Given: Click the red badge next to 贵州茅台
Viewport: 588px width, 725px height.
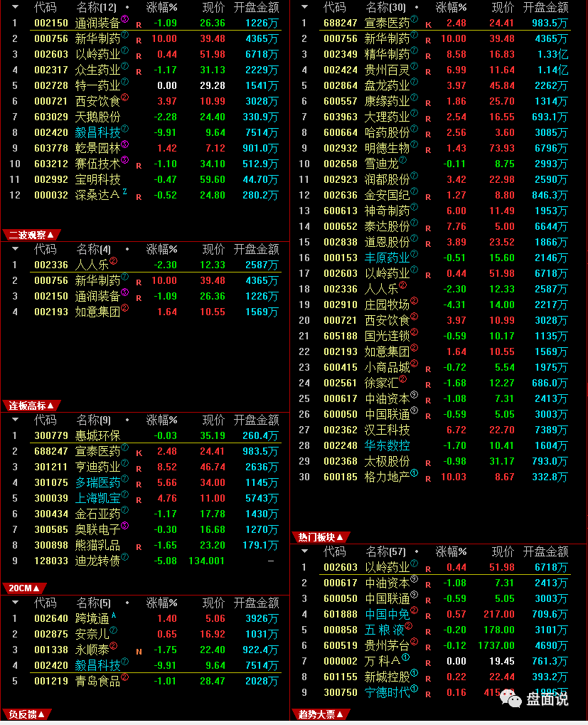Looking at the screenshot, I should tap(415, 642).
